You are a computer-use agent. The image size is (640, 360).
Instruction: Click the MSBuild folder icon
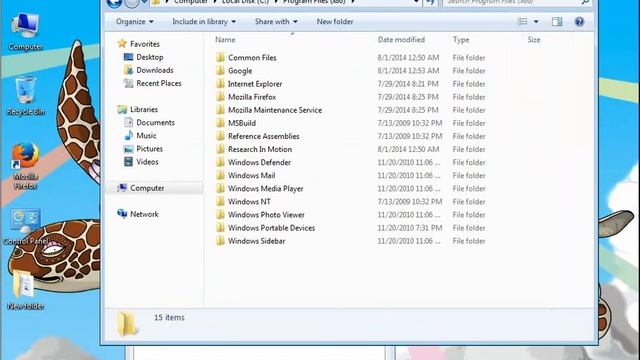tap(220, 122)
